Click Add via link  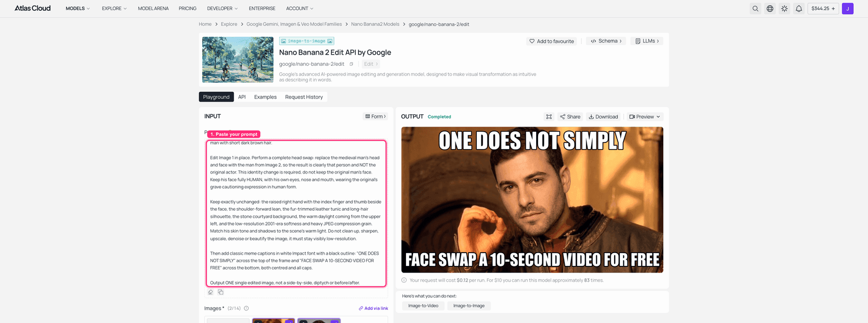click(373, 308)
